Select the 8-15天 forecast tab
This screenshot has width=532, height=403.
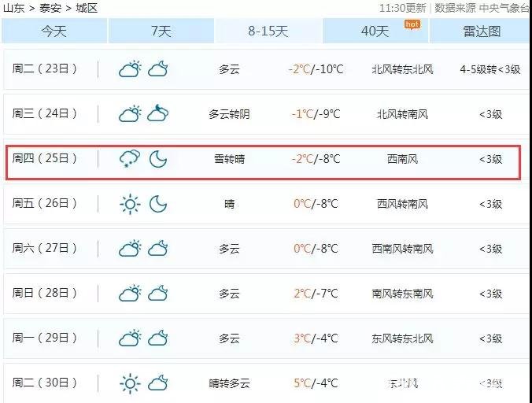point(268,31)
